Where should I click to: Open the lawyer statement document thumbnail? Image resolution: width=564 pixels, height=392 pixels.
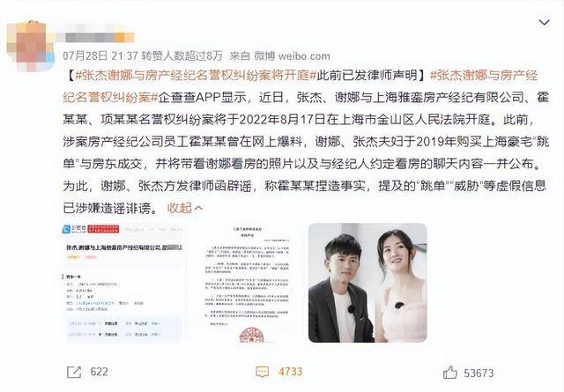pos(247,283)
